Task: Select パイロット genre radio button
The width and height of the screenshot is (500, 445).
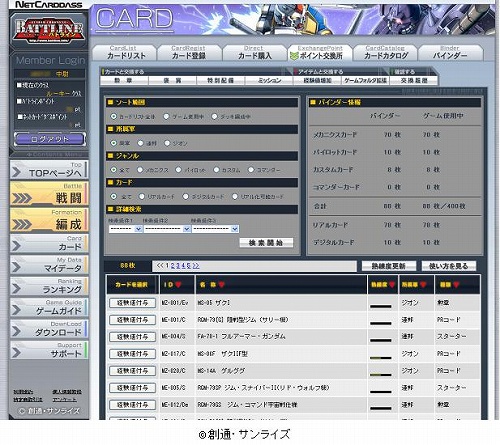Action: [x=178, y=170]
